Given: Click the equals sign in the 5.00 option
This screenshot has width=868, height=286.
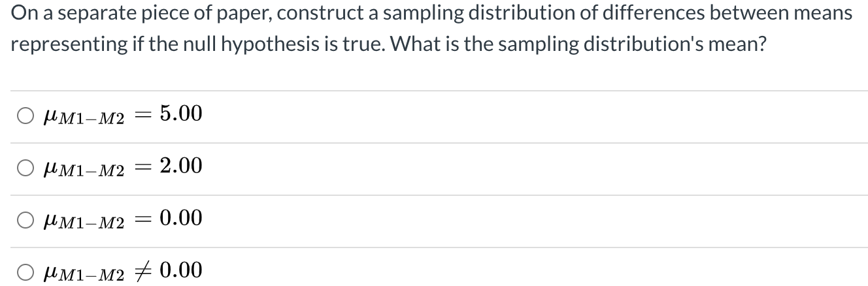Looking at the screenshot, I should pos(144,115).
